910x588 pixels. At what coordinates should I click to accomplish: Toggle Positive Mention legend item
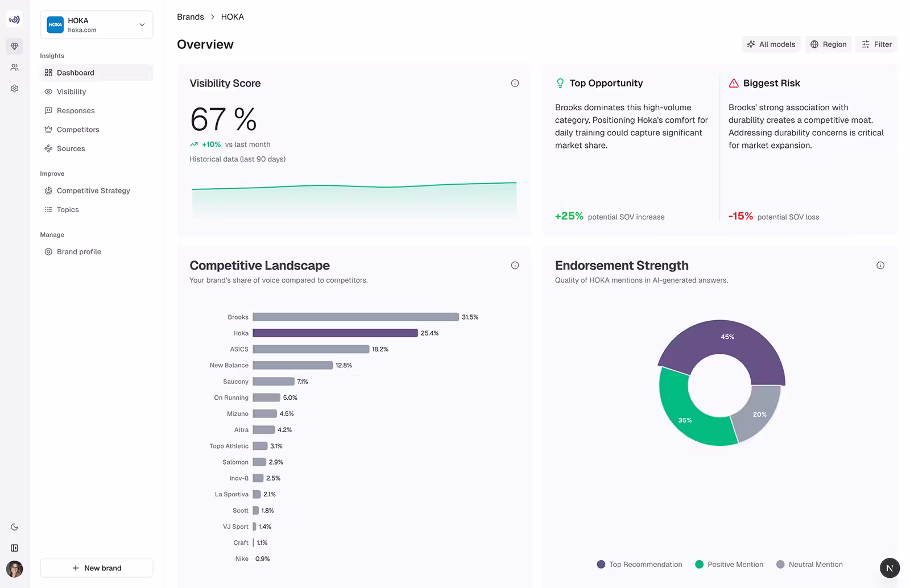729,565
